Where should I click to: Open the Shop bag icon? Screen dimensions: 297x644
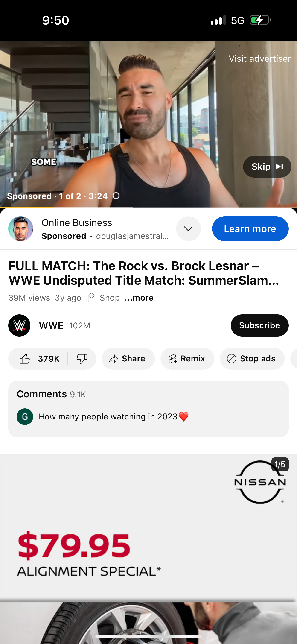[92, 298]
